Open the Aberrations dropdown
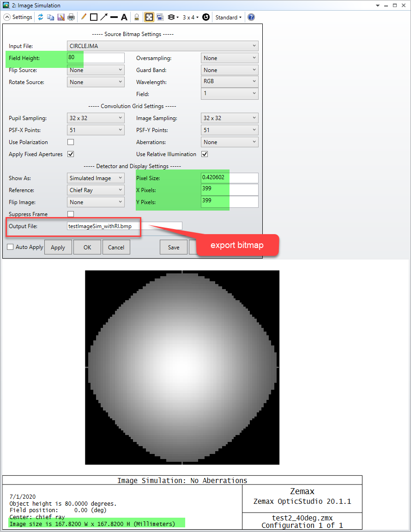Image resolution: width=411 pixels, height=532 pixels. pos(230,142)
